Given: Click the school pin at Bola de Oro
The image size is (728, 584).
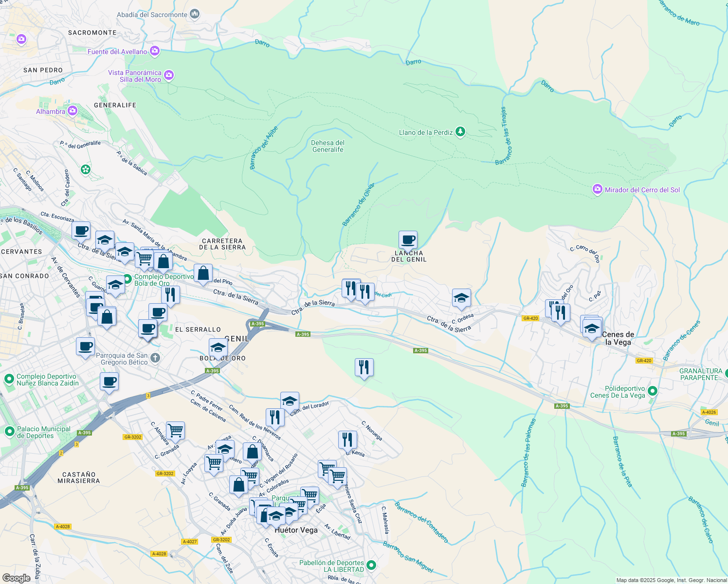Looking at the screenshot, I should pyautogui.click(x=218, y=349).
